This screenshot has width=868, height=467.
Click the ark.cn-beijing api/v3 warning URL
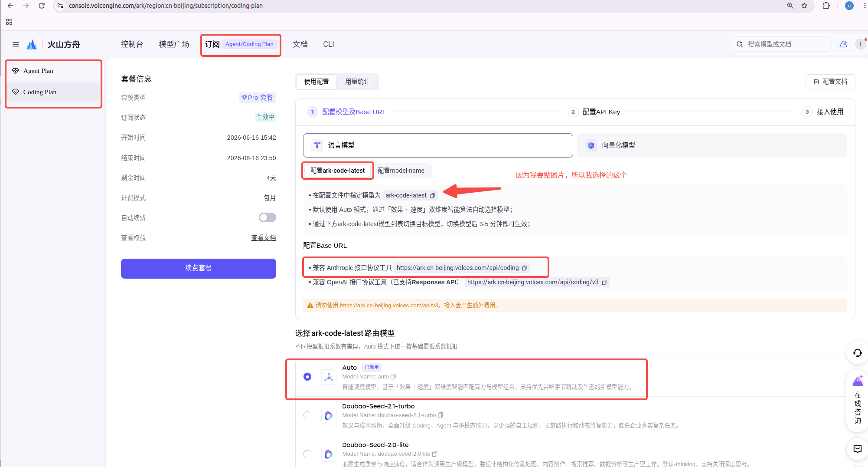(389, 306)
